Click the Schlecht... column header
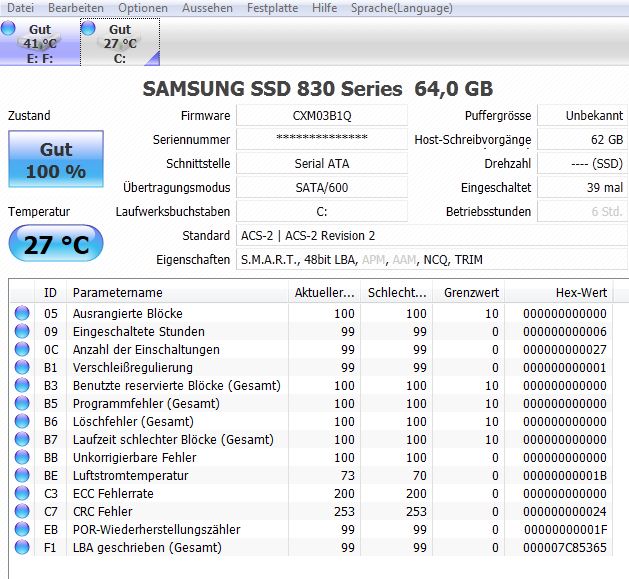Screen dimensions: 629x579 coord(397,293)
